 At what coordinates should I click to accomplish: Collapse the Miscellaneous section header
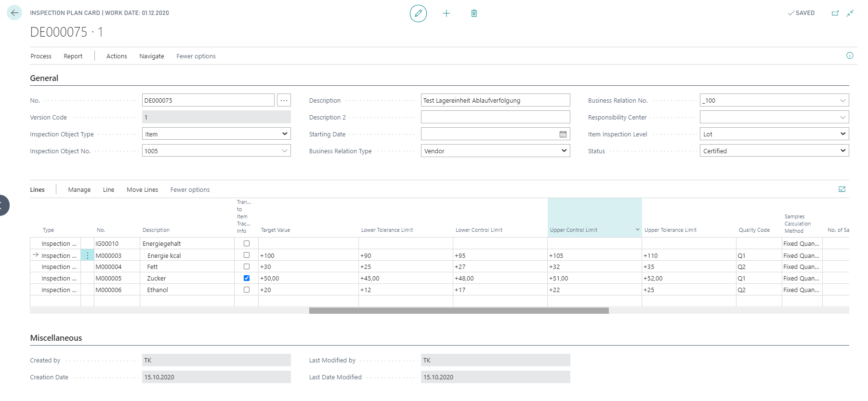point(56,338)
